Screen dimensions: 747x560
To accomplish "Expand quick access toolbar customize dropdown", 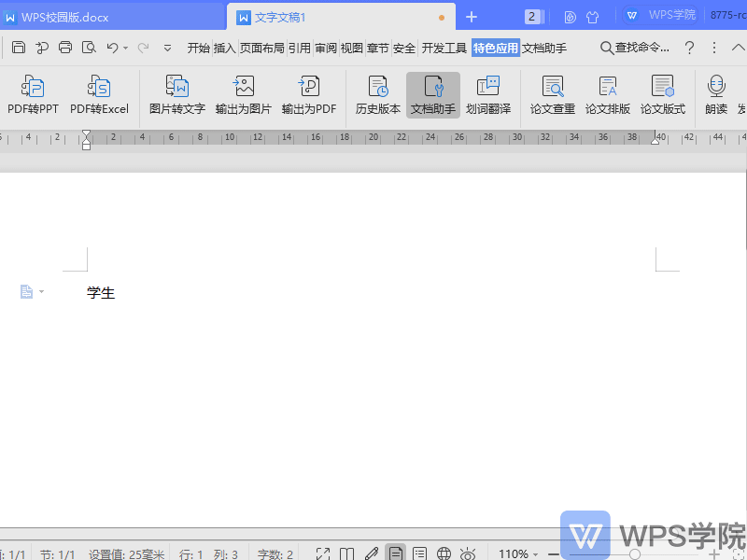I will click(167, 48).
